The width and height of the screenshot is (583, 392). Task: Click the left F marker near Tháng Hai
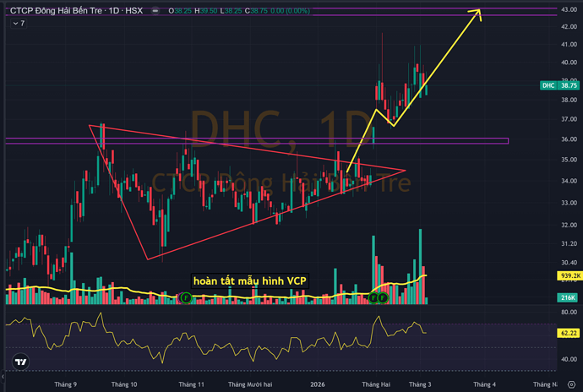373,297
